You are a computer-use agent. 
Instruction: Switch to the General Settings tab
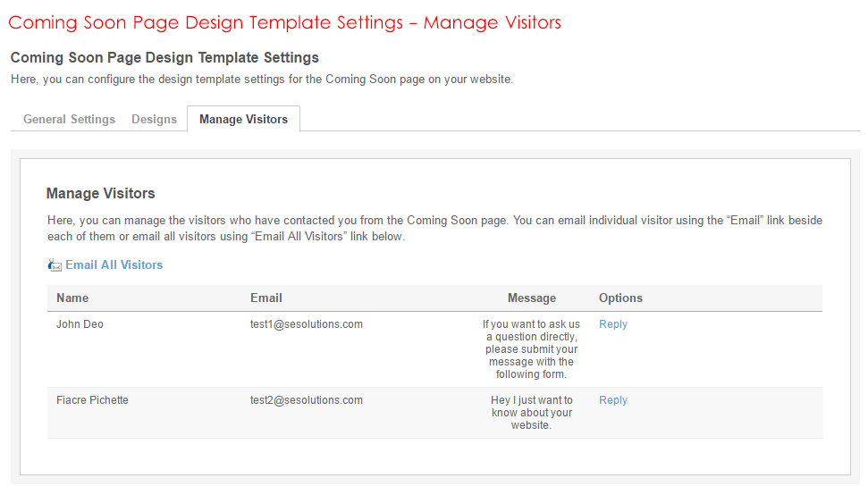tap(69, 119)
